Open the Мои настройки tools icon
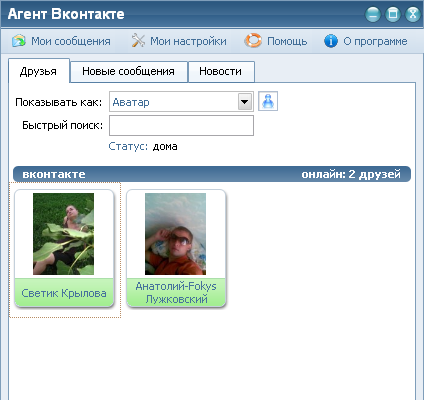424x400 pixels. click(x=138, y=41)
